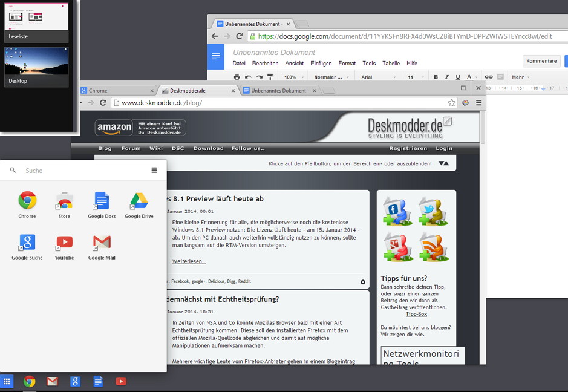Toggle italic formatting in Docs
The image size is (568, 392).
[x=446, y=77]
